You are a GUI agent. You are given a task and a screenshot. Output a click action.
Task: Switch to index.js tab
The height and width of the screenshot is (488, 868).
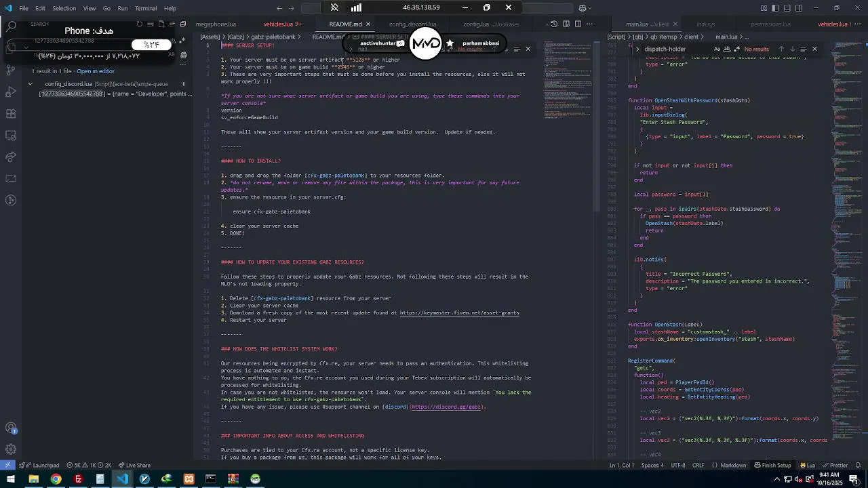coord(705,24)
